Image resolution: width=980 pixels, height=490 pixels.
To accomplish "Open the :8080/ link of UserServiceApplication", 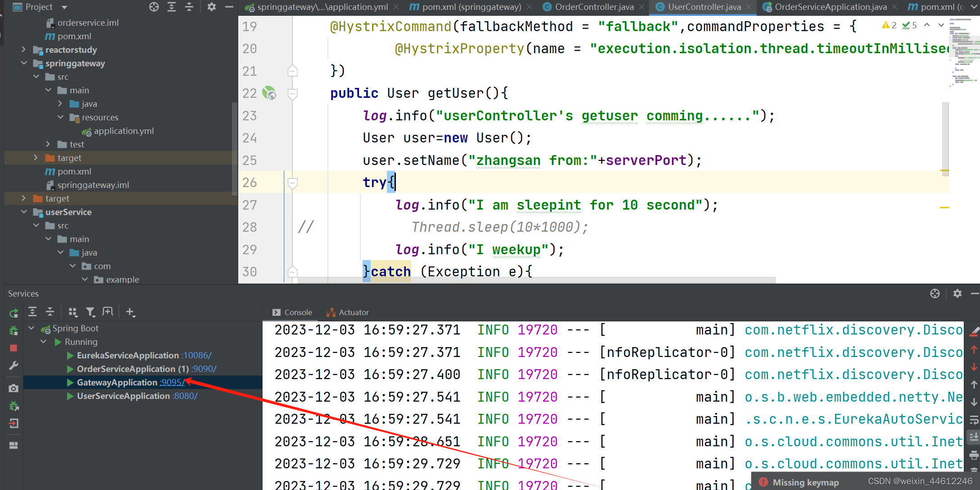I will (185, 396).
